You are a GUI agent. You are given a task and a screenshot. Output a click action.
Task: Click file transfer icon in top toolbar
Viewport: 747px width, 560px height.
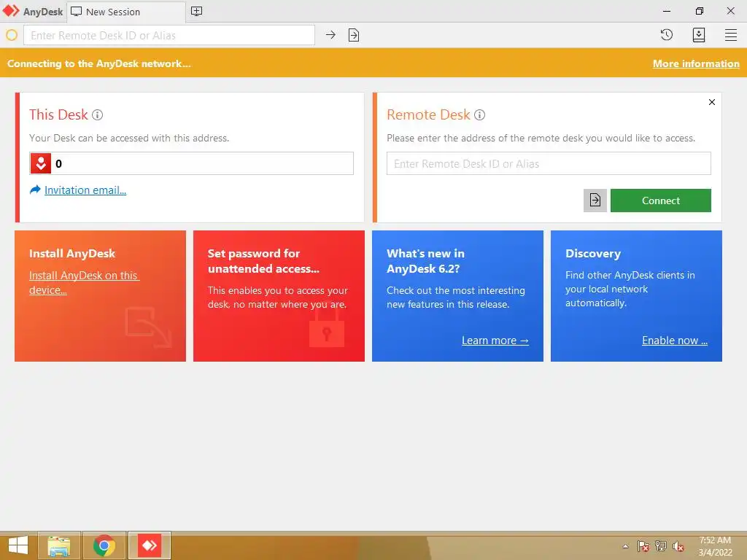(x=354, y=35)
